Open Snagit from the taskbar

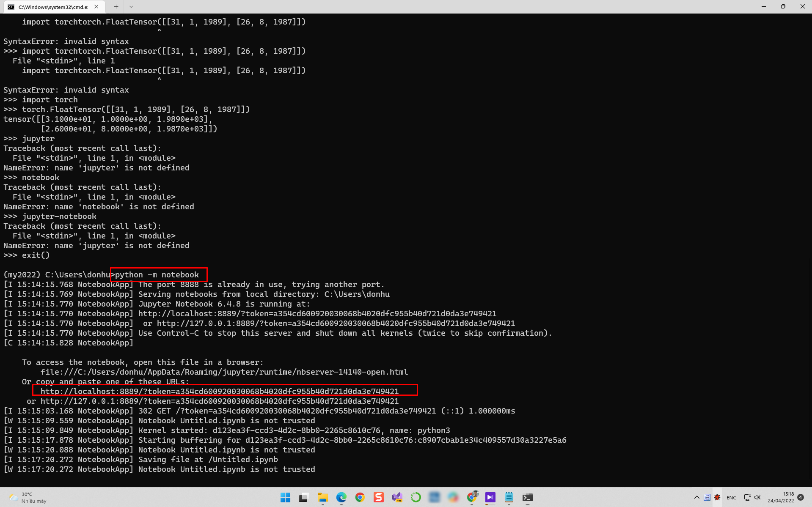[x=378, y=497]
